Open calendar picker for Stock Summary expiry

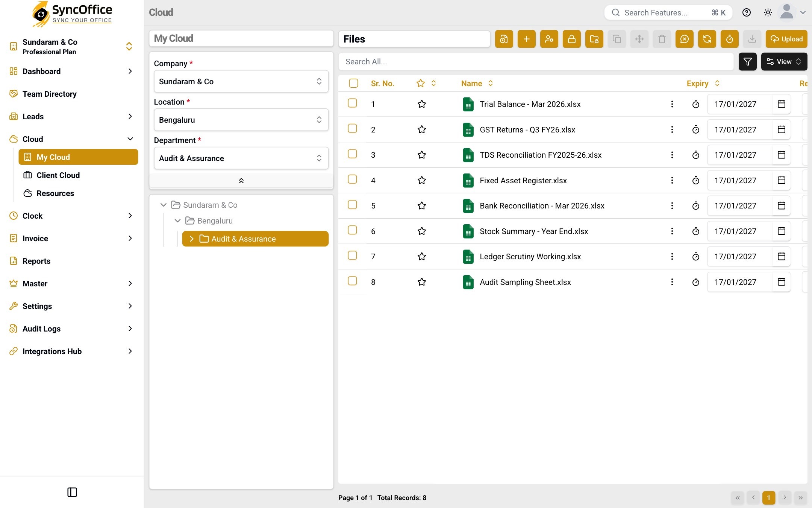(782, 231)
